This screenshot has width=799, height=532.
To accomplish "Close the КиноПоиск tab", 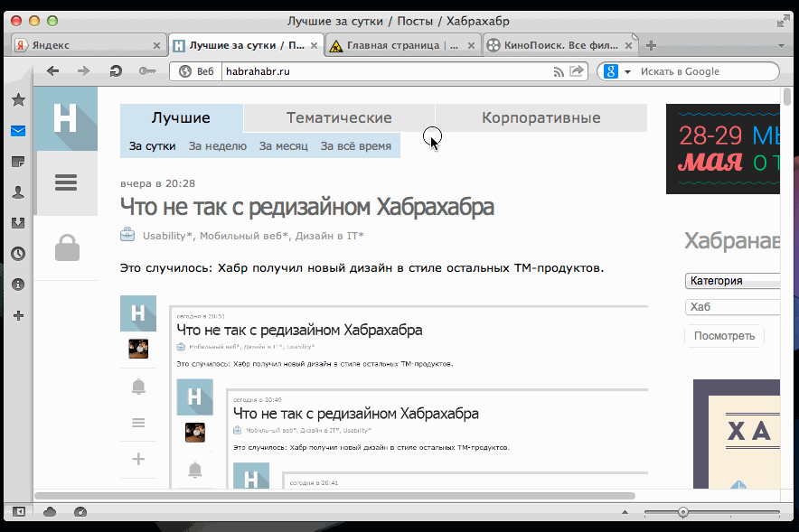I will 629,46.
